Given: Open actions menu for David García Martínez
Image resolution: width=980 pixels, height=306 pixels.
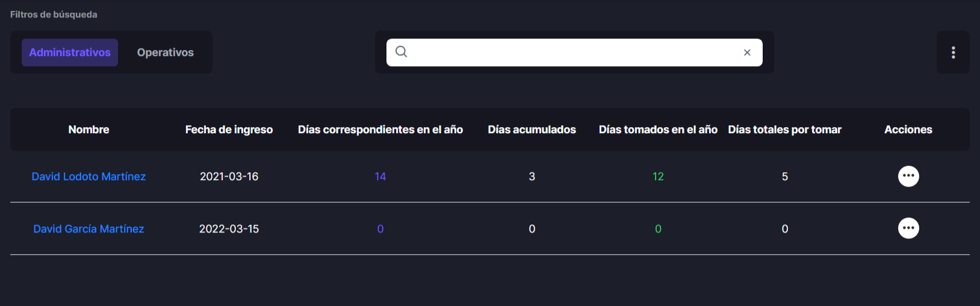Looking at the screenshot, I should [x=908, y=228].
